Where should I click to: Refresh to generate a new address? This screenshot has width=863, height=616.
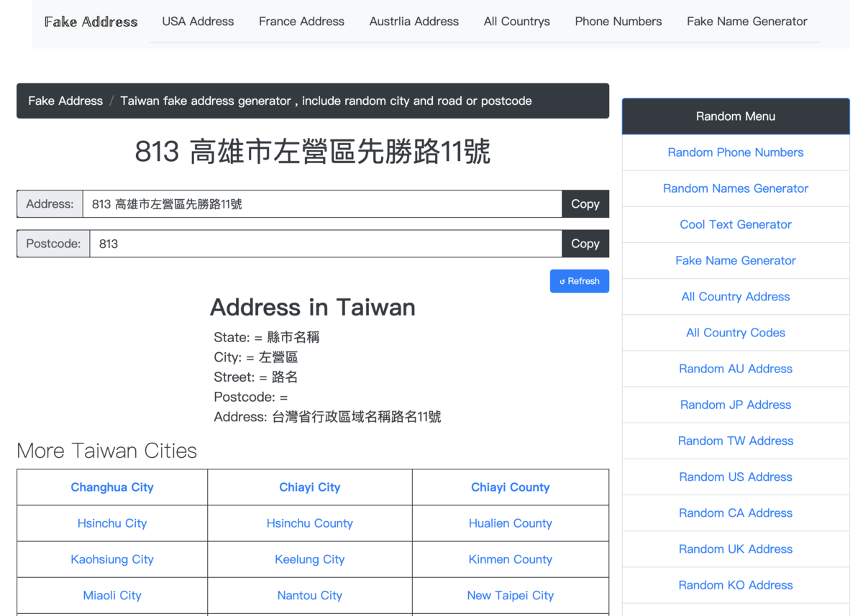[580, 281]
